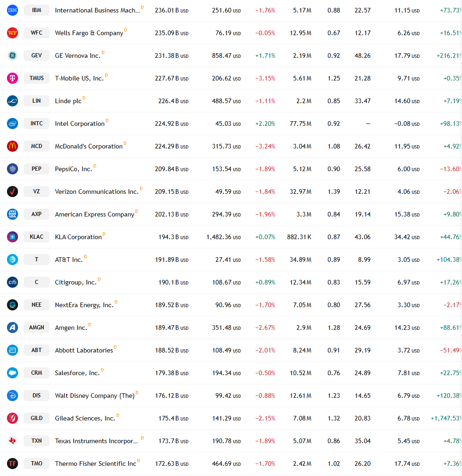Screen dimensions: 462x476
Task: Click the Walt Disney logo icon
Action: coord(12,396)
